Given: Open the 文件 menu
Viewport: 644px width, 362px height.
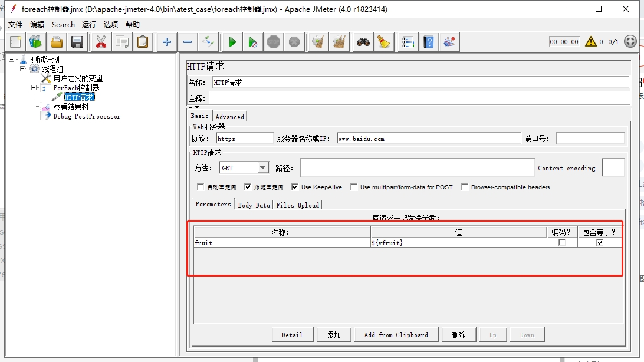Looking at the screenshot, I should (x=15, y=25).
